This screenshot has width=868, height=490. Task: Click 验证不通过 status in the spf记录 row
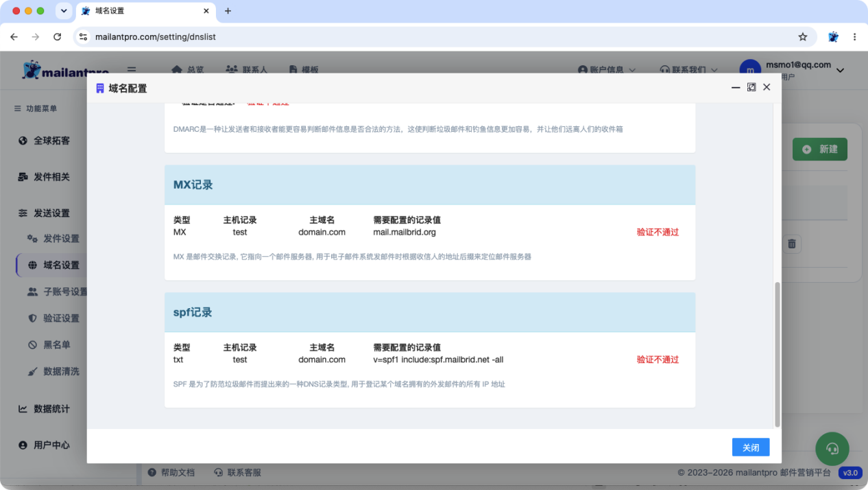[x=658, y=360]
